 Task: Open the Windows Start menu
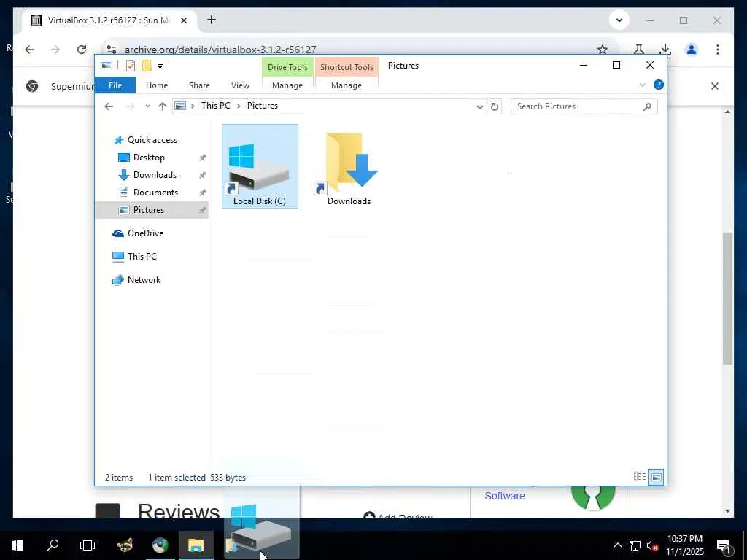[18, 545]
